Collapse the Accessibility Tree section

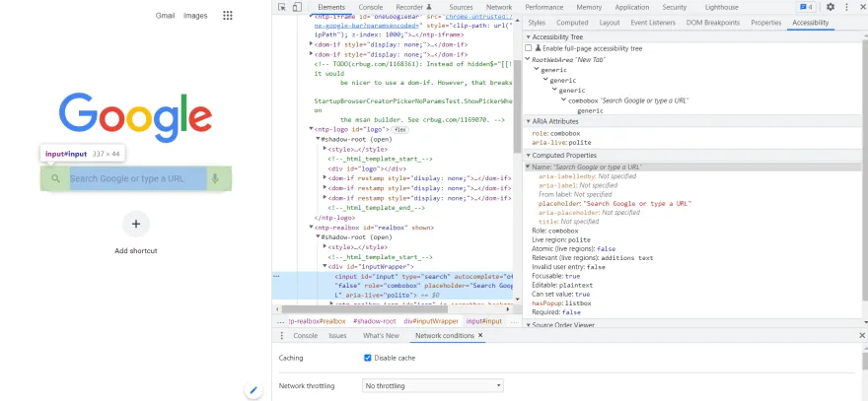pyautogui.click(x=529, y=37)
